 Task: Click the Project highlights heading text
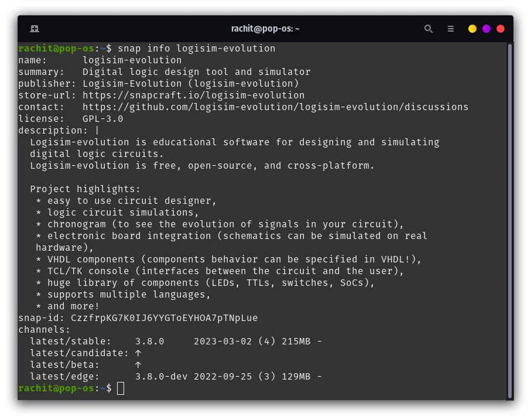click(x=85, y=189)
